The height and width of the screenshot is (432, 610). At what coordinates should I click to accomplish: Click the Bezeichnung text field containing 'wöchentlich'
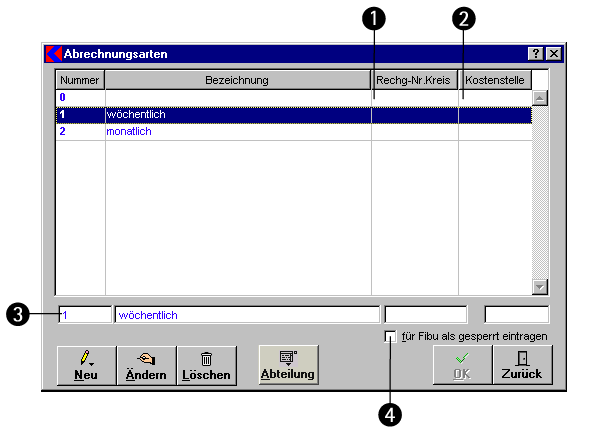[246, 315]
